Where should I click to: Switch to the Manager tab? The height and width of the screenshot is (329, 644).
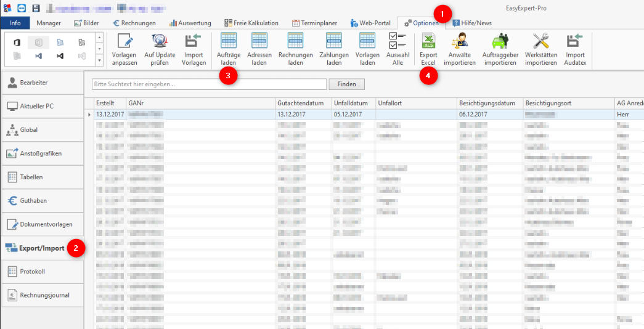(x=49, y=23)
